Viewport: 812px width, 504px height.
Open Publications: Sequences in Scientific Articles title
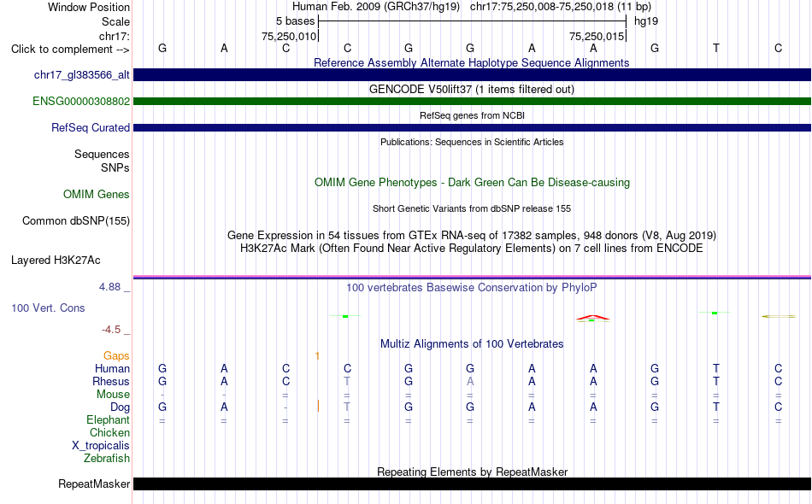[472, 142]
